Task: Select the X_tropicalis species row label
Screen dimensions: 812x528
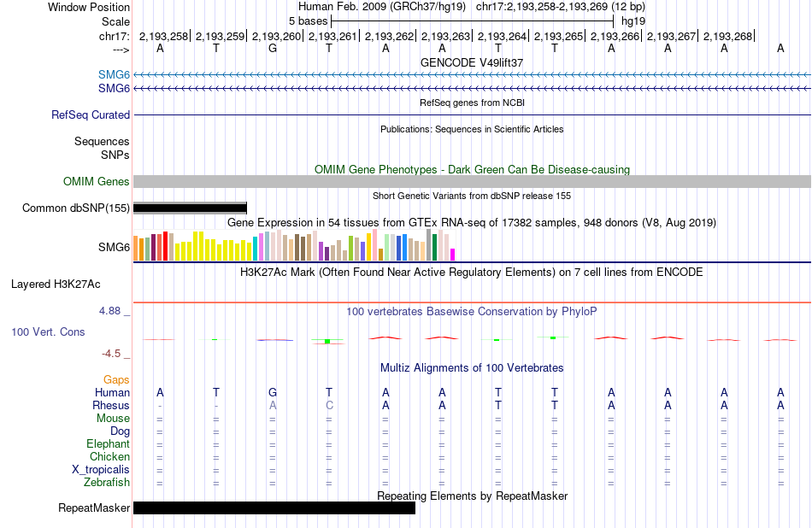Action: click(x=101, y=470)
